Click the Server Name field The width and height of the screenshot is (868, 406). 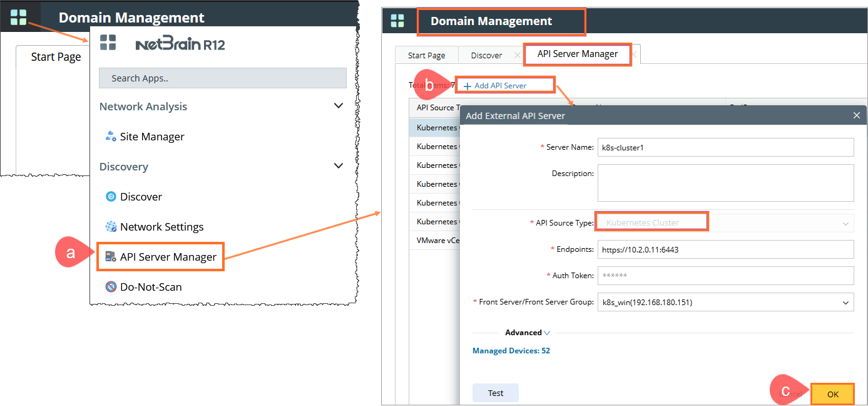(x=725, y=147)
